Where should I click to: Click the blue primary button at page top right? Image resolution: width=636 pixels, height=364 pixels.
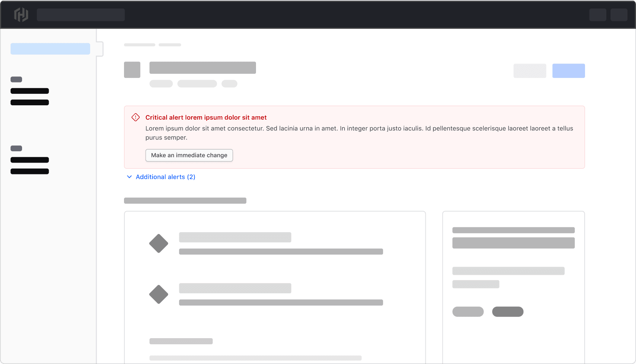568,71
